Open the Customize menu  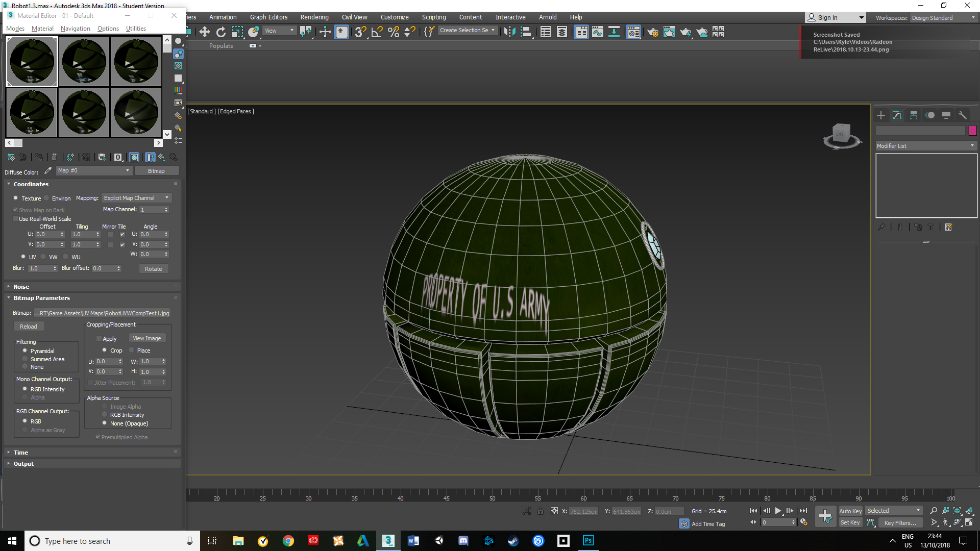coord(394,17)
